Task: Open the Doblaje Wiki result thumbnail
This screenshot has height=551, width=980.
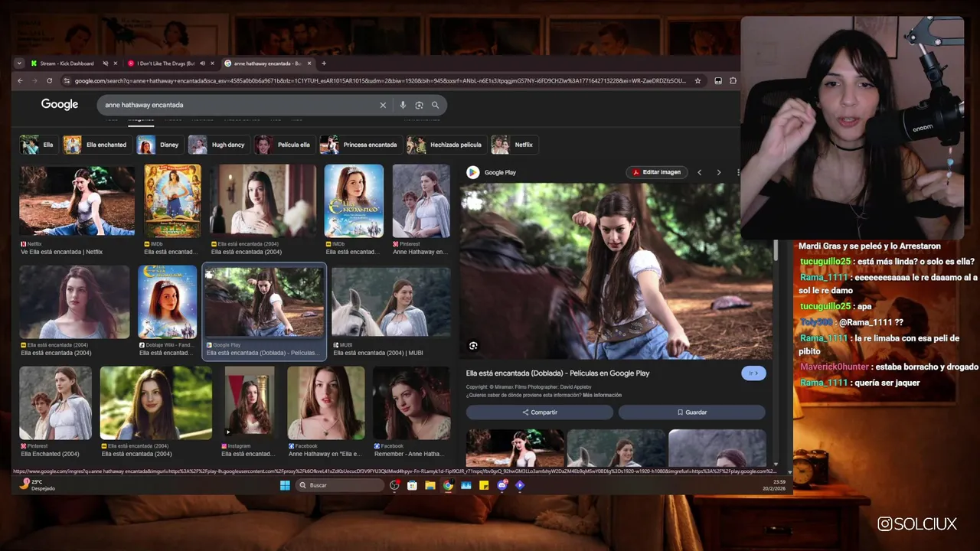Action: pyautogui.click(x=167, y=302)
